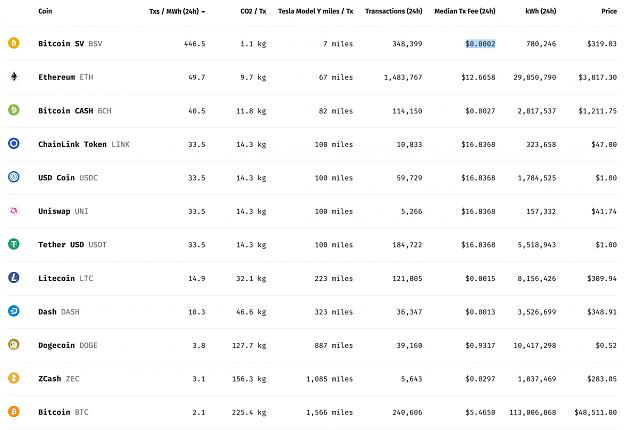625x430 pixels.
Task: Click the Dash coin icon
Action: 14,311
